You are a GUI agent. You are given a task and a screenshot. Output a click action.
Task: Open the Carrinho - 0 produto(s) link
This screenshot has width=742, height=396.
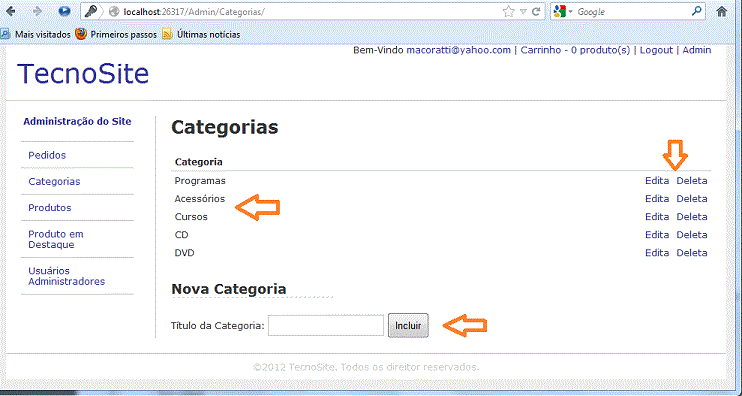coord(575,50)
